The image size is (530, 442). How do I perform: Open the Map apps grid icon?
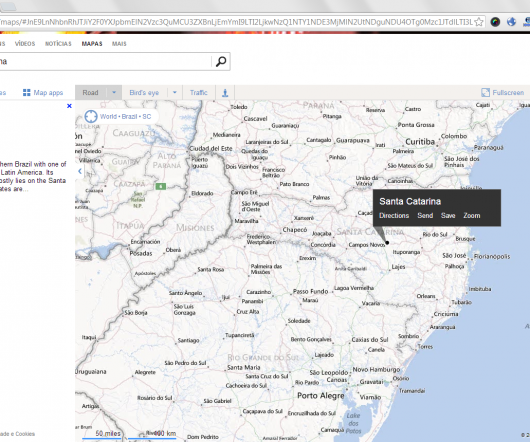point(26,93)
